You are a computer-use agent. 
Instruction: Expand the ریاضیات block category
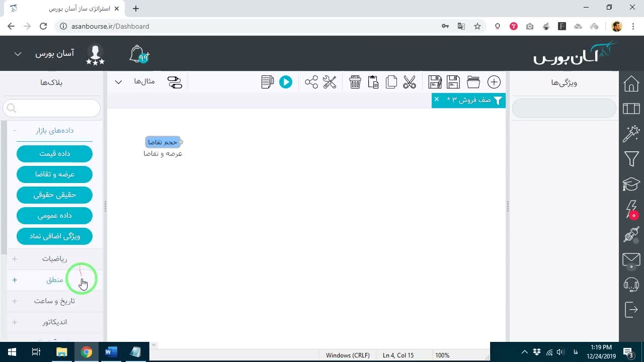pos(54,258)
